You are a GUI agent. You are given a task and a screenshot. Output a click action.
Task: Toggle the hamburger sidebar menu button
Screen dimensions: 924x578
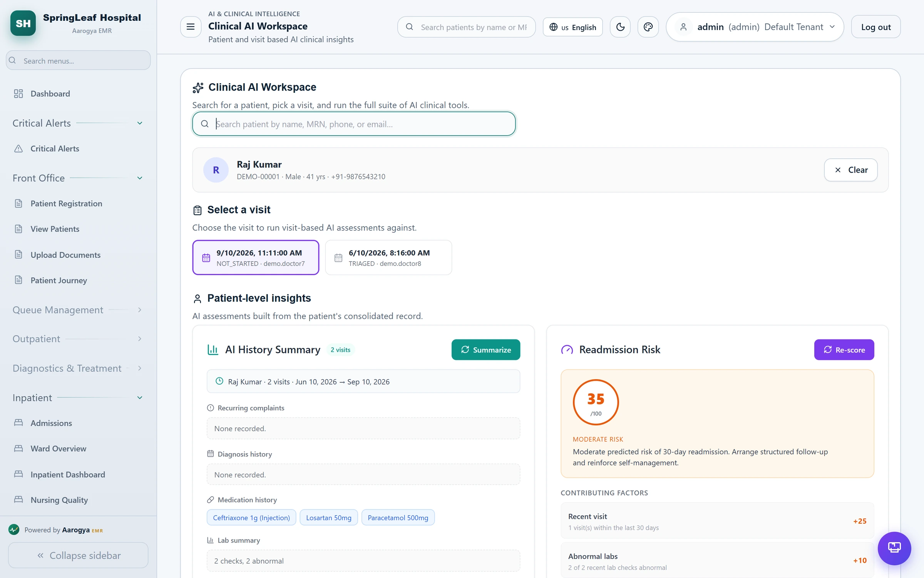click(x=191, y=27)
